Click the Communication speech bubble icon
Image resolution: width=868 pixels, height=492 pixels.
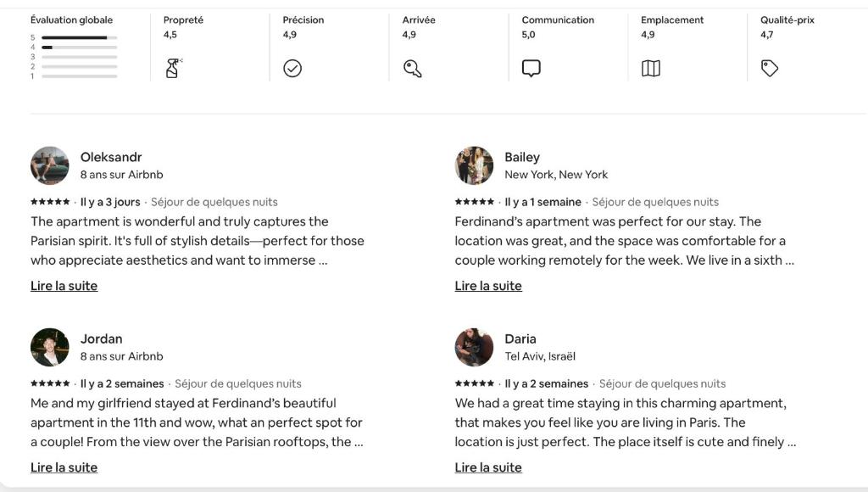[x=531, y=68]
